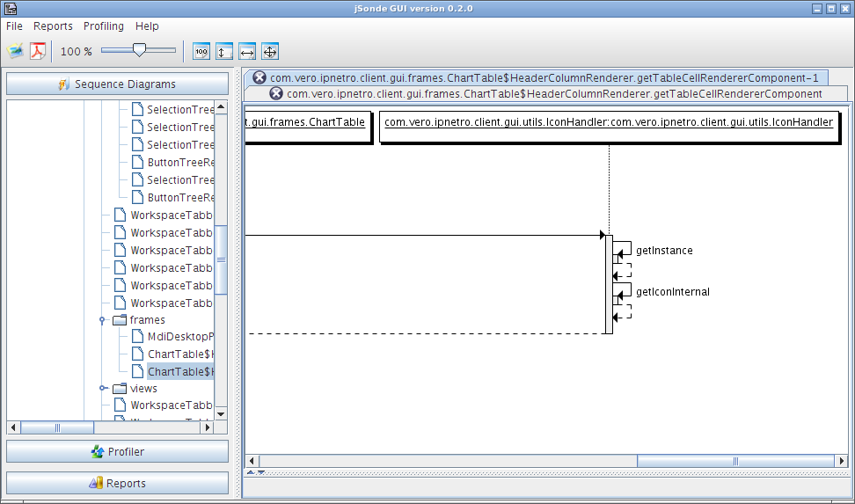Click the zoom slider thumb
This screenshot has width=855, height=504.
pyautogui.click(x=140, y=50)
